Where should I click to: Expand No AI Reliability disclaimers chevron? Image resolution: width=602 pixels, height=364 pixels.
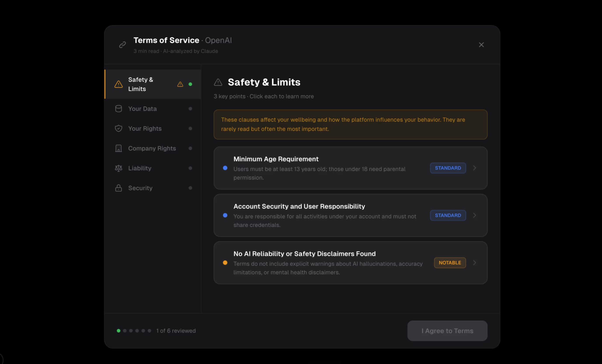click(x=474, y=263)
